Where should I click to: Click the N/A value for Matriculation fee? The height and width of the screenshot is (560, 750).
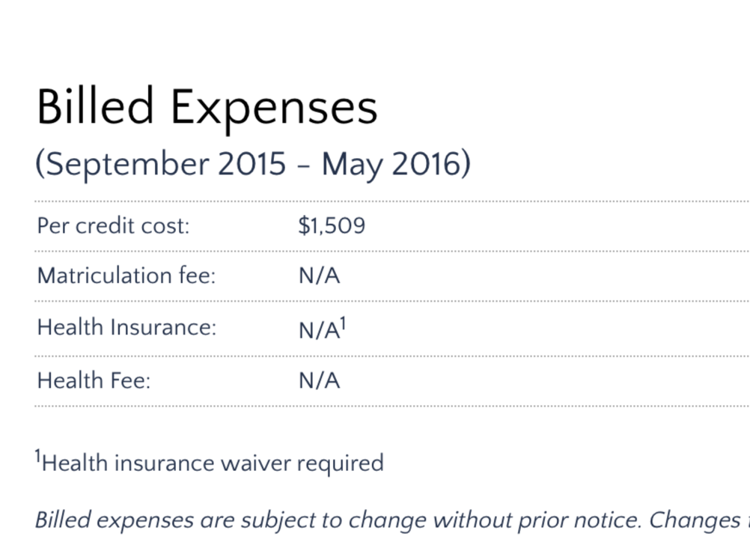[x=319, y=276]
